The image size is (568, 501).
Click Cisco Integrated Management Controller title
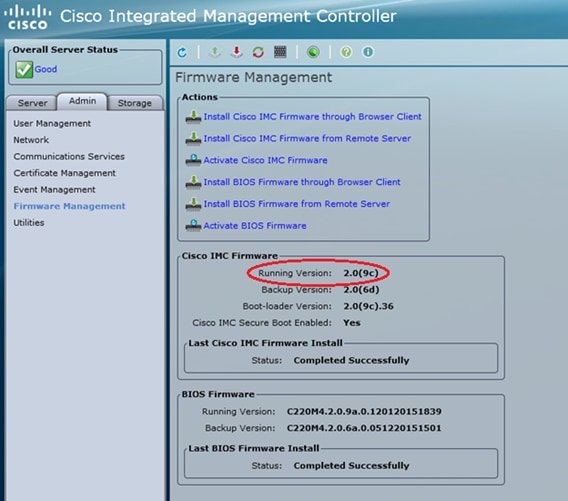coord(228,16)
